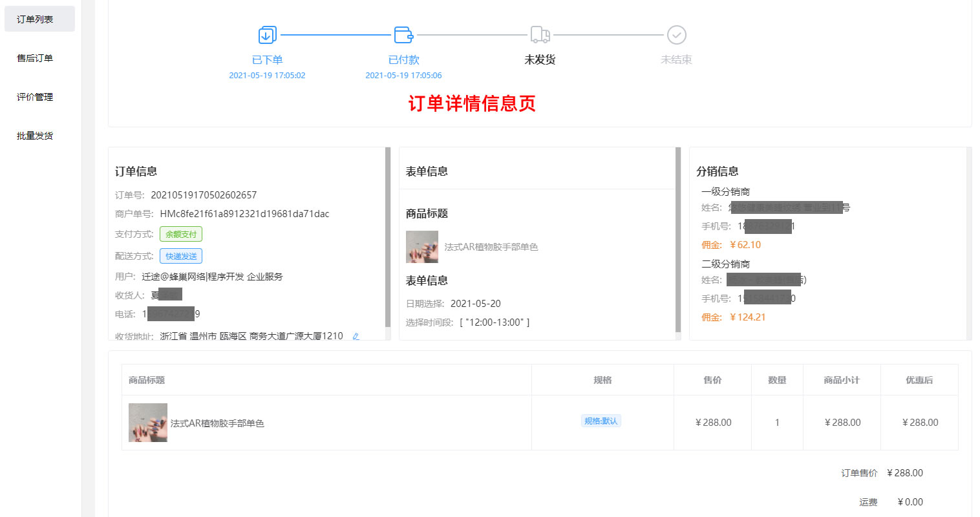Click the 已下单 order-placed step icon
The width and height of the screenshot is (980, 517).
pyautogui.click(x=267, y=35)
